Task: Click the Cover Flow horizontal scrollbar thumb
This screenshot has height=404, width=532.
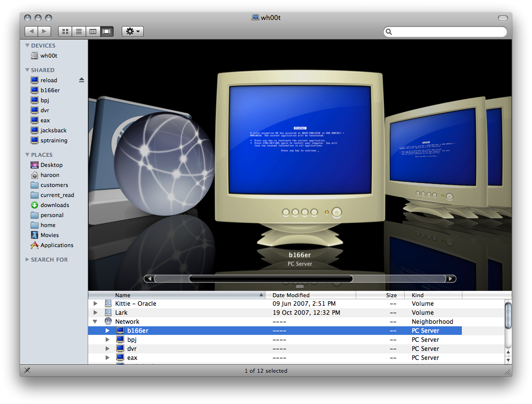Action: [x=271, y=279]
